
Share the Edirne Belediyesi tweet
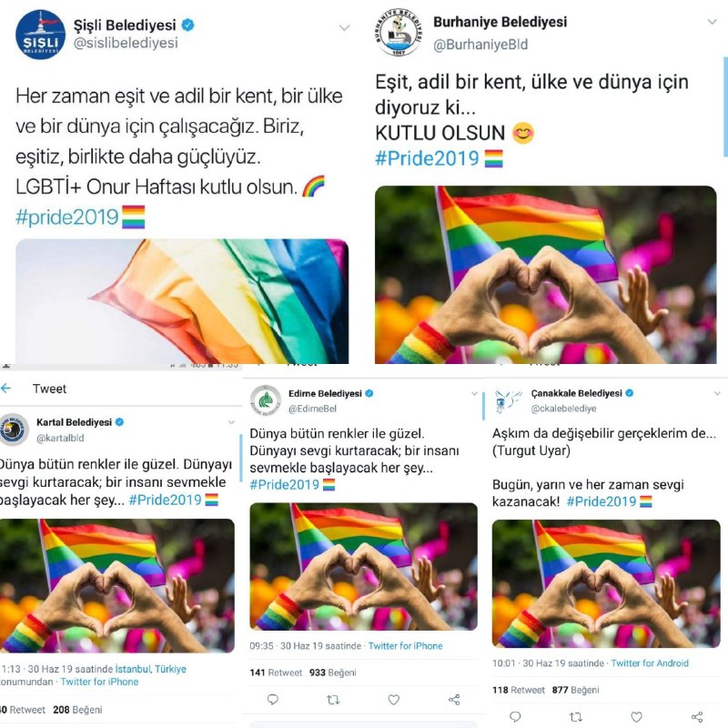[454, 699]
